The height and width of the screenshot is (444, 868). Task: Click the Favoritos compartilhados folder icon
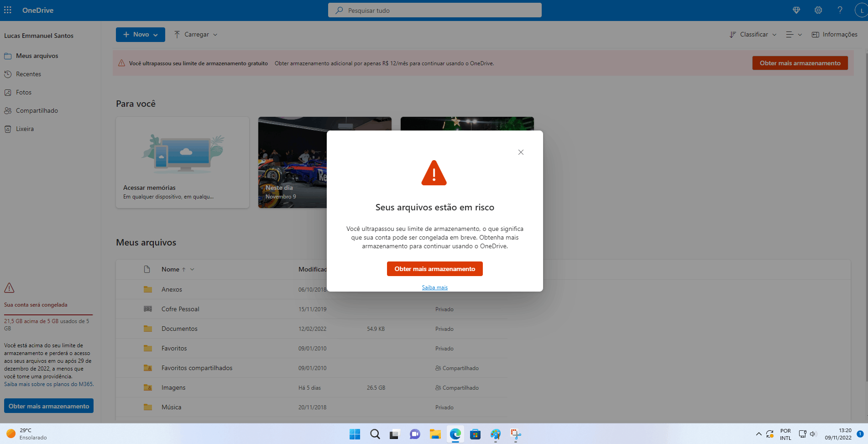tap(148, 368)
